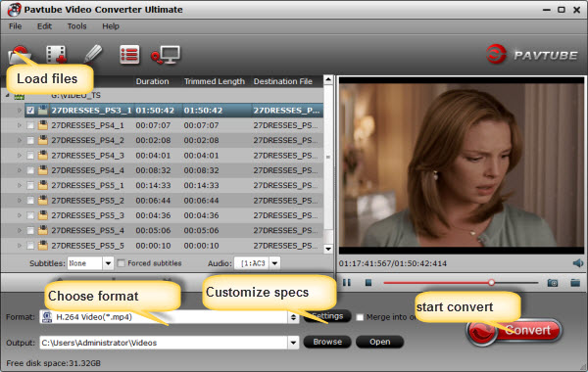Click the 00:08:32 duration of 27DRESSES_PS4_4

click(x=153, y=170)
